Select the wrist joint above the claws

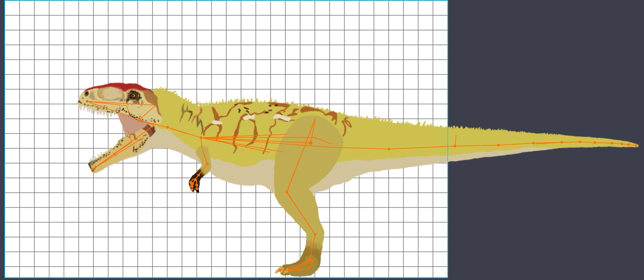199,175
